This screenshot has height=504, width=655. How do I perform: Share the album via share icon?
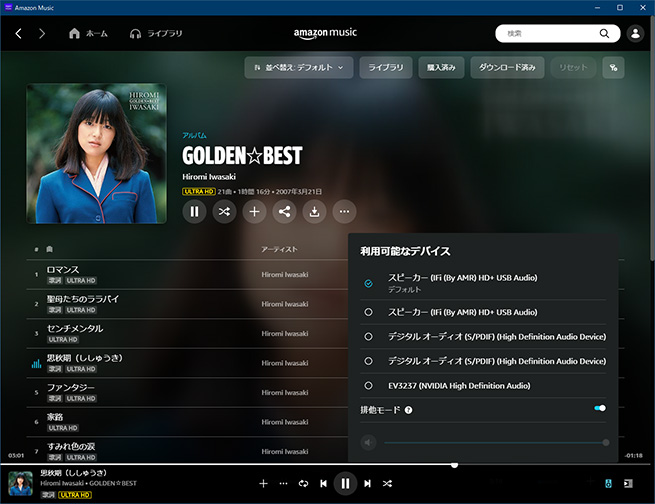click(x=284, y=212)
